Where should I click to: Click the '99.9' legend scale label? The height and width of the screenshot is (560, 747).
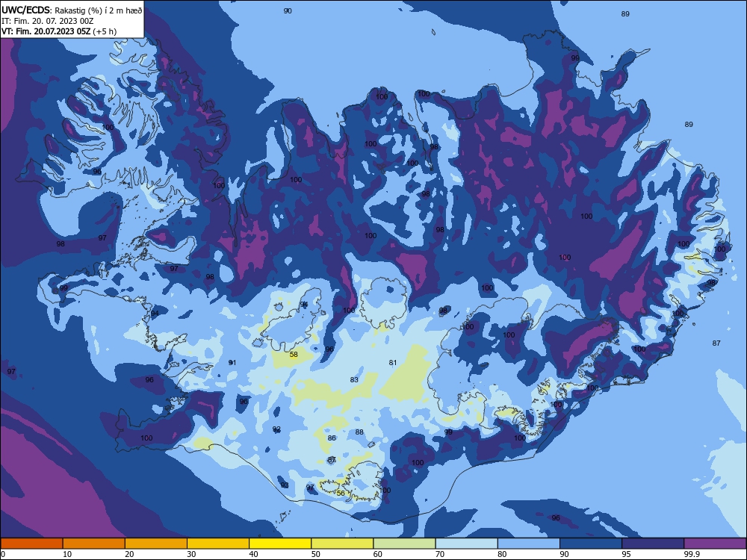(692, 554)
